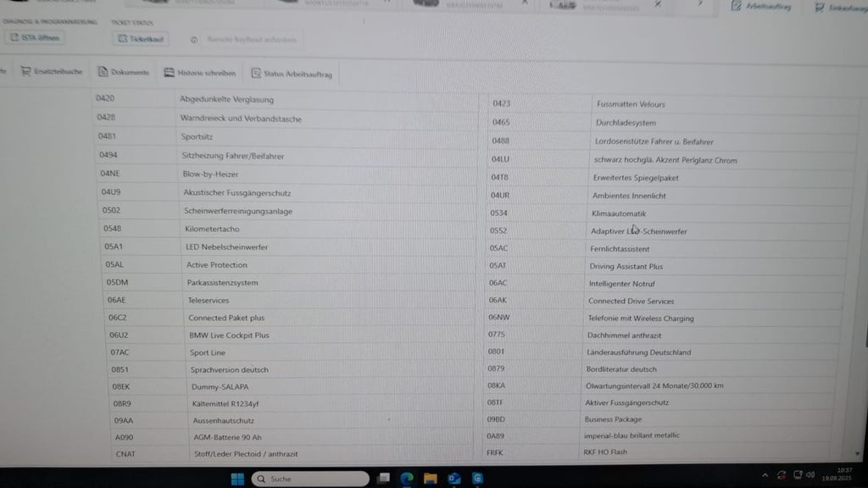Viewport: 868px width, 488px height.
Task: Open the Windows Start menu
Action: pos(237,479)
